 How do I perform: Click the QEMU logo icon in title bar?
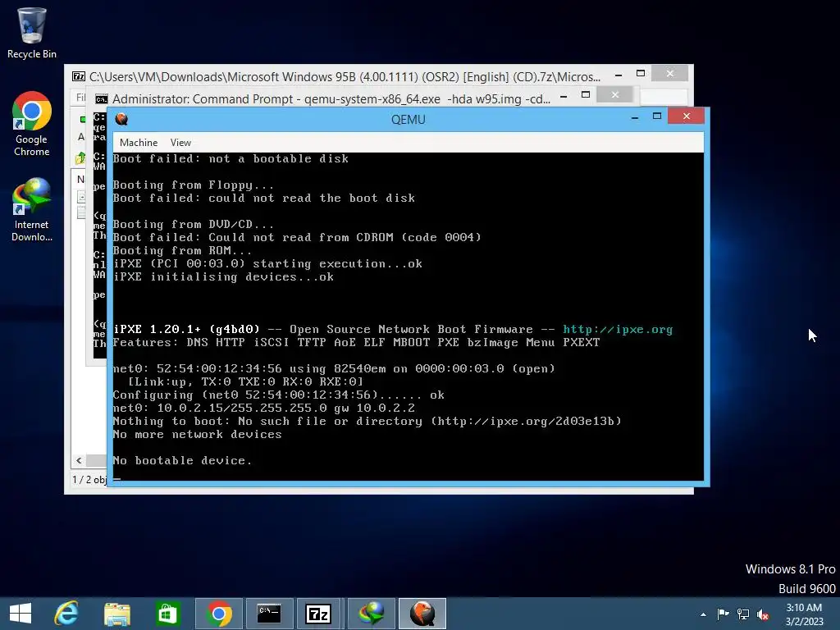pyautogui.click(x=121, y=119)
